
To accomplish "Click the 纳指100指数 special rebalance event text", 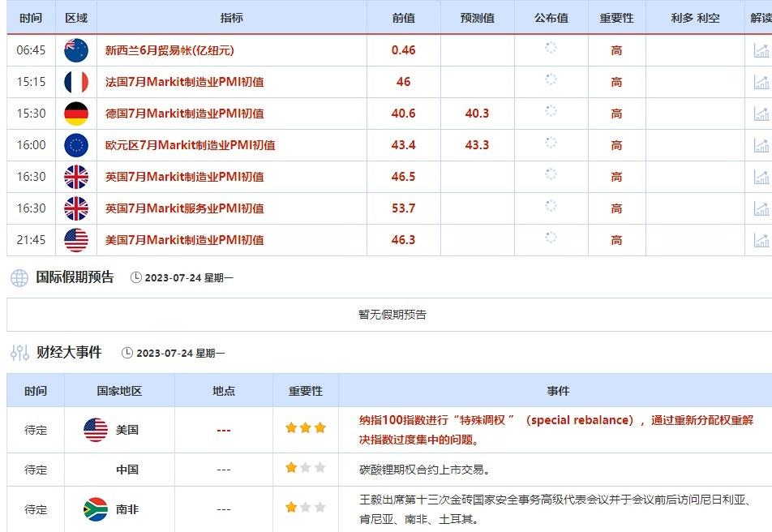I will 556,430.
